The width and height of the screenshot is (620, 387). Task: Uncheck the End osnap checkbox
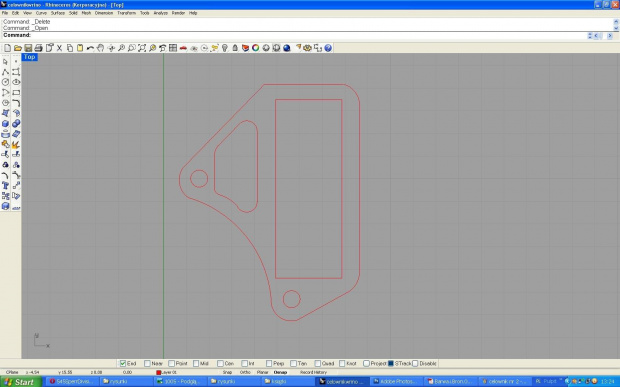[x=123, y=363]
